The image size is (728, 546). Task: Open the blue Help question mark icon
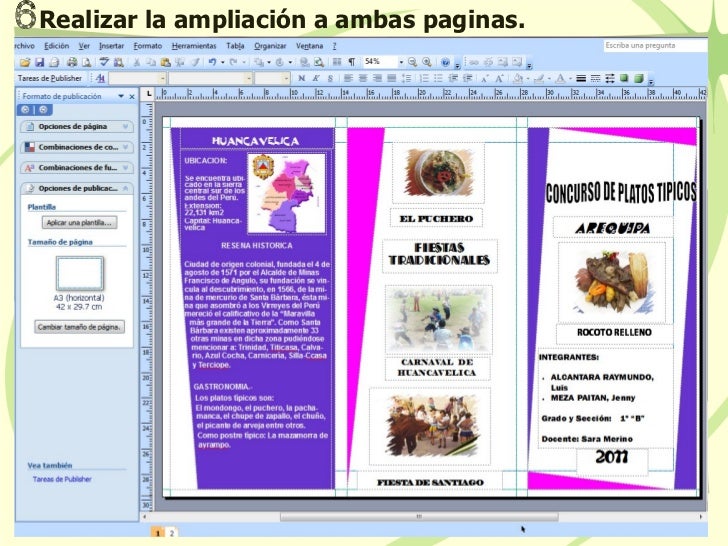pyautogui.click(x=445, y=62)
